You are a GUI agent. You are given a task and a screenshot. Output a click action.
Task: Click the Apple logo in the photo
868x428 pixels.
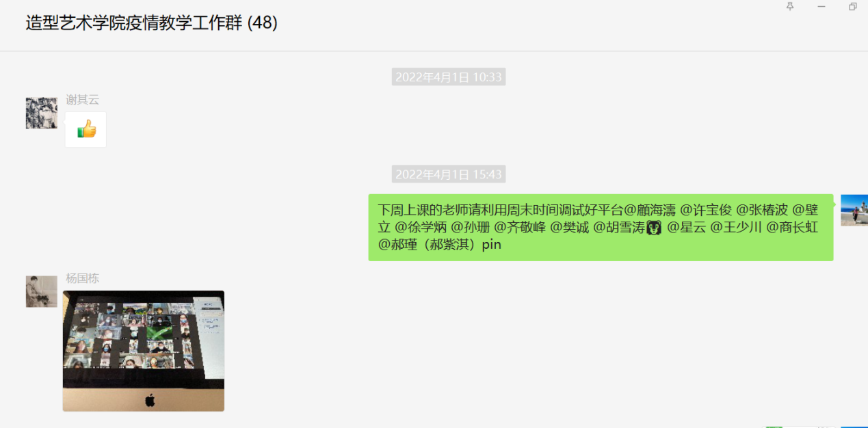pyautogui.click(x=150, y=401)
